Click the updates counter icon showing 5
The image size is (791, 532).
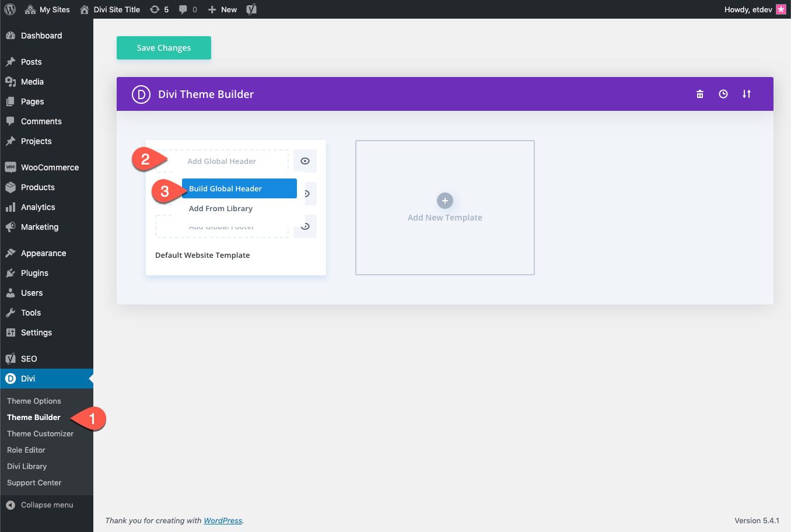point(159,9)
